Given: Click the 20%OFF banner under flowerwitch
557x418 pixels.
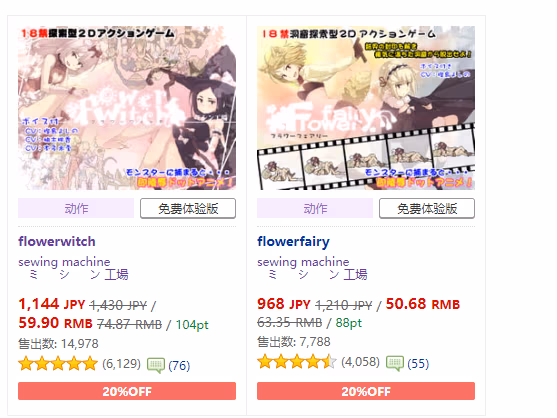Looking at the screenshot, I should click(127, 391).
